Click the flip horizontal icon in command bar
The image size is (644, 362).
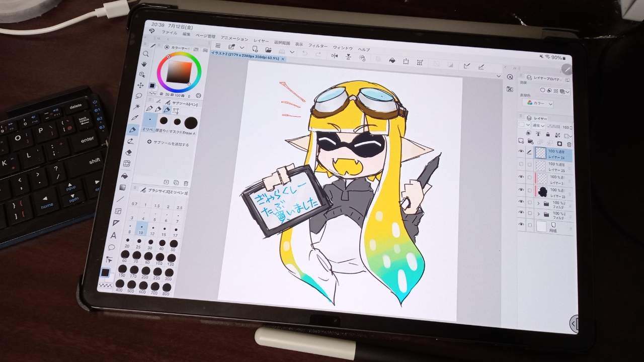[x=335, y=56]
